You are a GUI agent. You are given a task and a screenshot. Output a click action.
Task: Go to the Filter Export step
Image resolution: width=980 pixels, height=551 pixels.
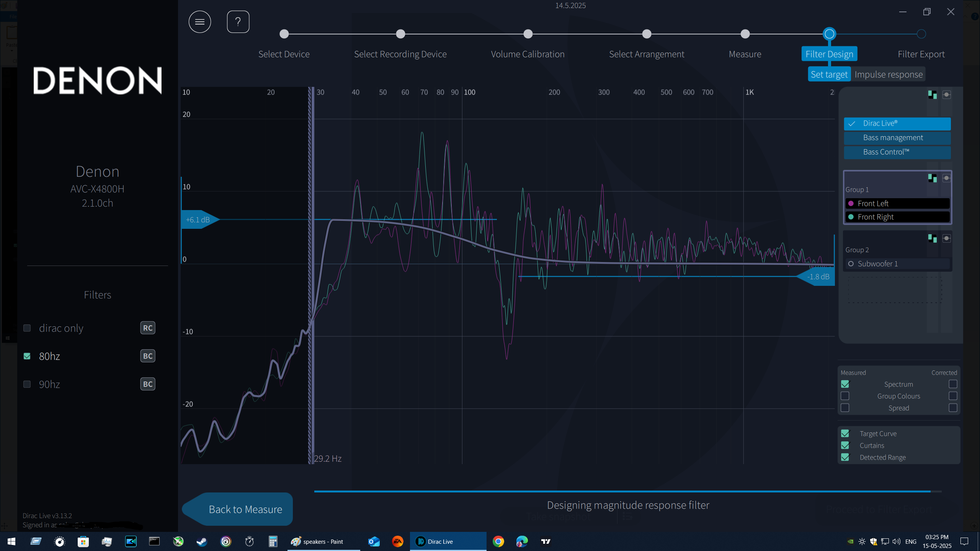921,54
